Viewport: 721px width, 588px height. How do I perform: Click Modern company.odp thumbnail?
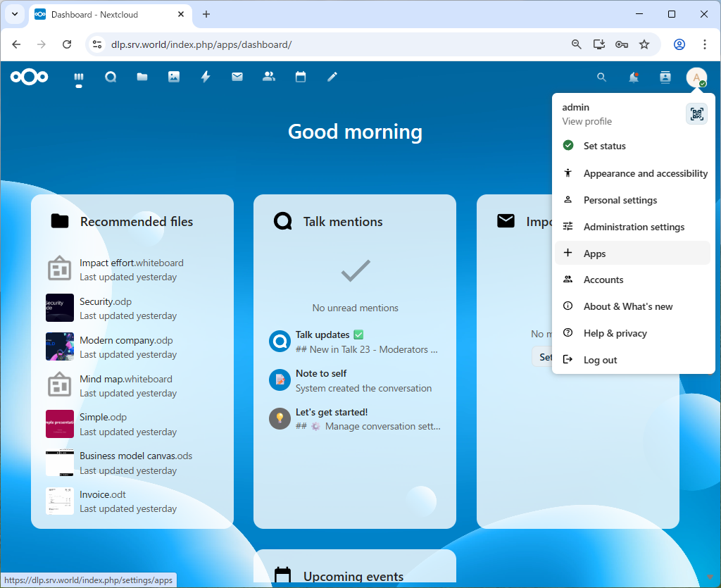60,346
